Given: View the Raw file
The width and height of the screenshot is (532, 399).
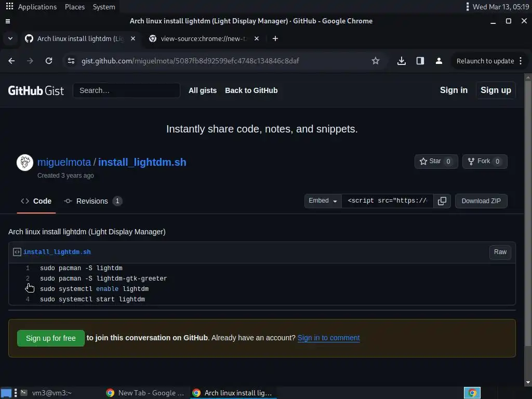Looking at the screenshot, I should pos(500,252).
